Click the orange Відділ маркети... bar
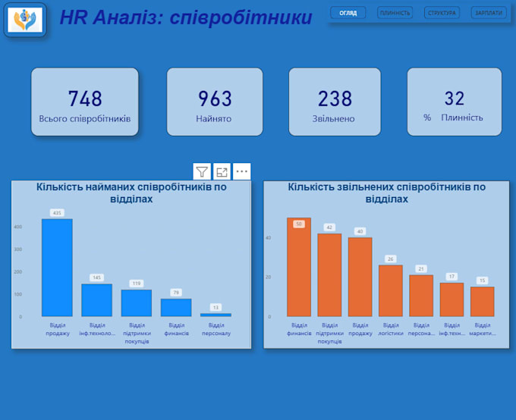The height and width of the screenshot is (420, 516). click(483, 302)
